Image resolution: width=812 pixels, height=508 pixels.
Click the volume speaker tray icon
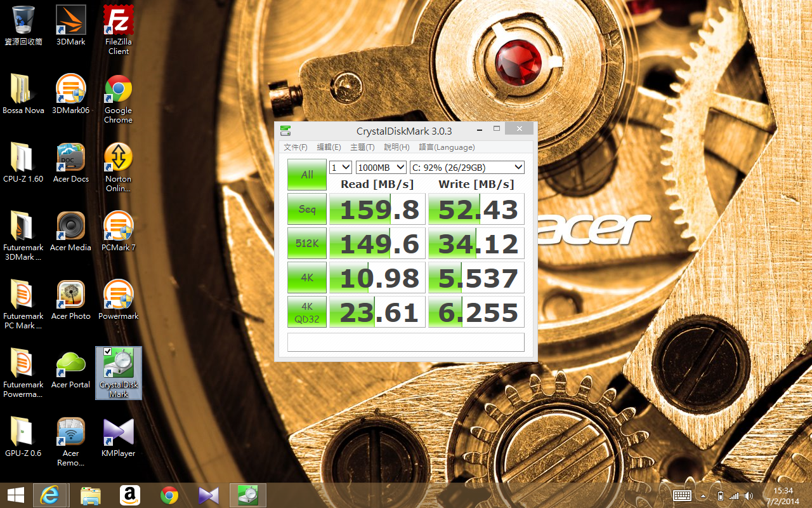[x=749, y=496]
